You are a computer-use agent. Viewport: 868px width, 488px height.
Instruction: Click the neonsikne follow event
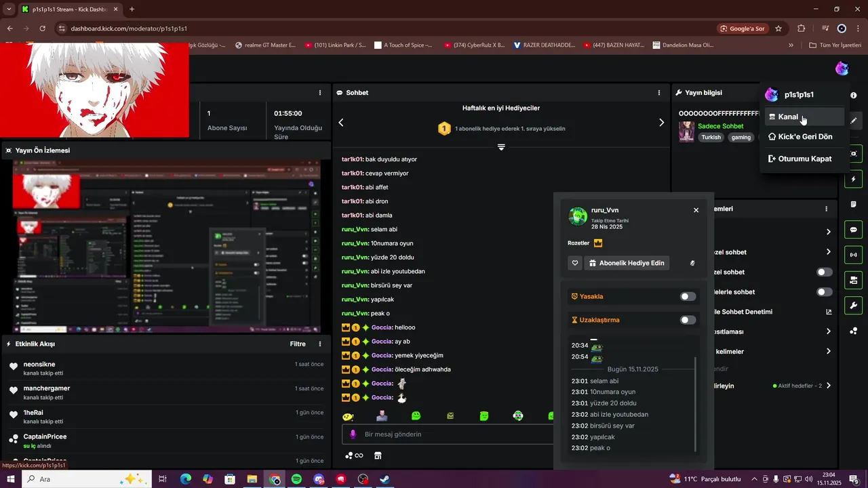(166, 369)
